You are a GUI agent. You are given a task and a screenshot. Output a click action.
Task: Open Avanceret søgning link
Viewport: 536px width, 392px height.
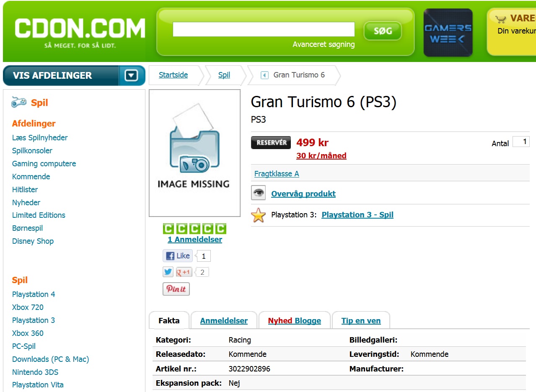point(324,44)
